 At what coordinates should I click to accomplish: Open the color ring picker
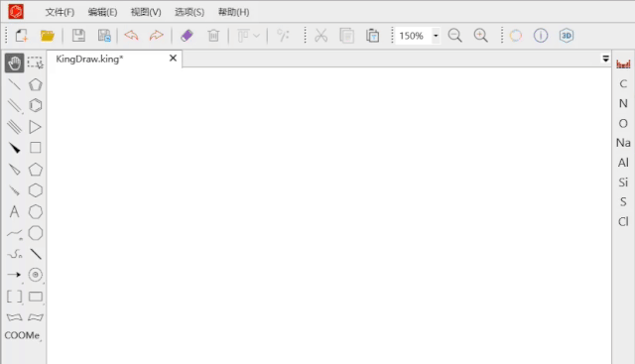click(x=516, y=36)
